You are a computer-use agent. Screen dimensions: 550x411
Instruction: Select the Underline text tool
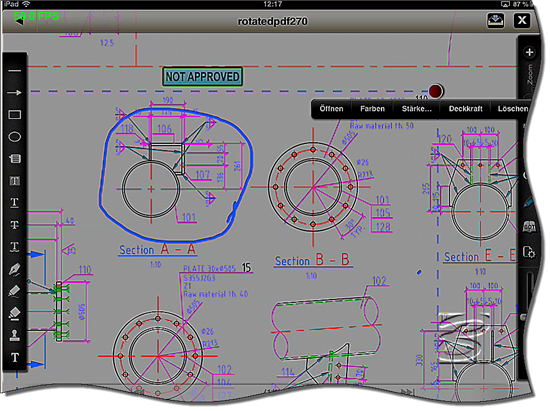coord(14,203)
